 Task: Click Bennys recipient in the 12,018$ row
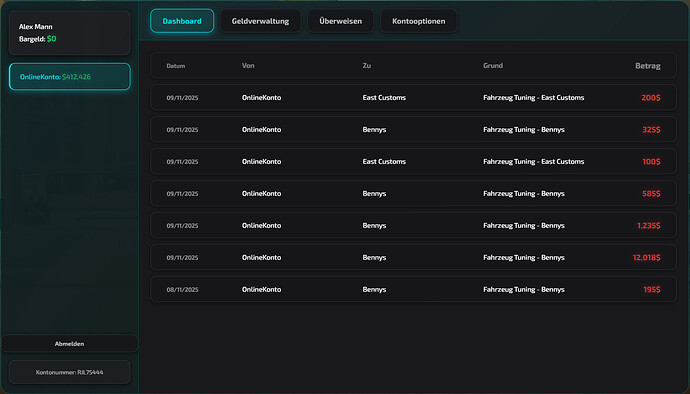pos(374,258)
